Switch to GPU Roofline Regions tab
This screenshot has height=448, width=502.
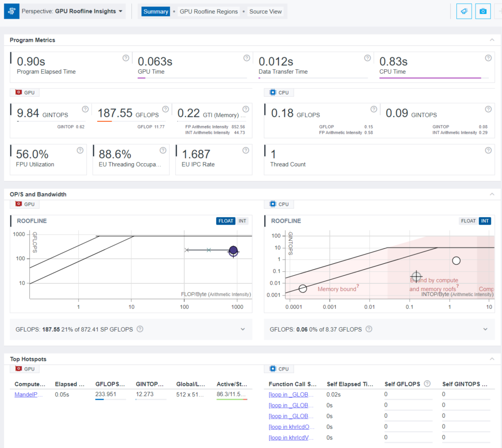pos(208,12)
